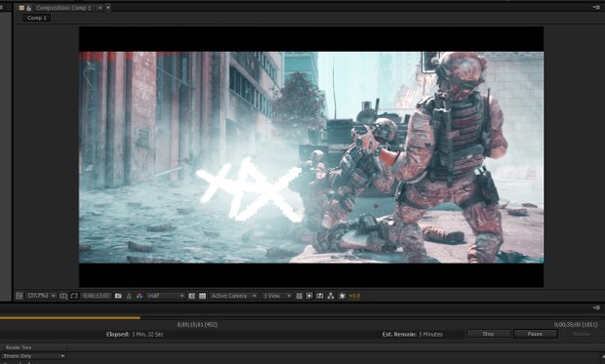Open the composition panel menu icon
The image size is (605, 364).
click(x=596, y=8)
